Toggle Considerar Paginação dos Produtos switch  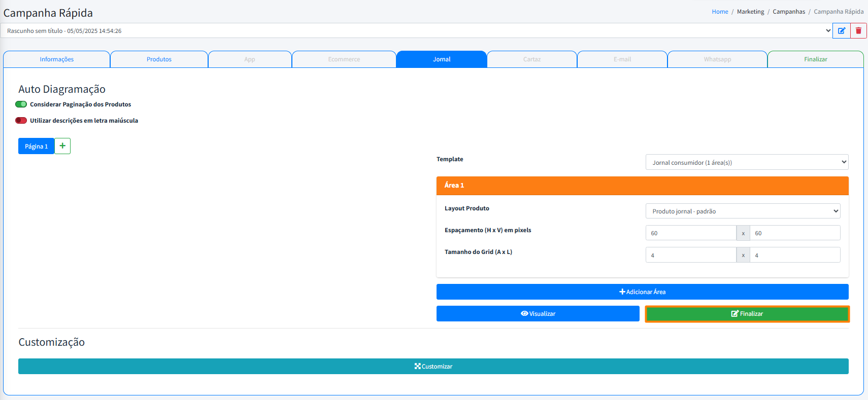pyautogui.click(x=21, y=104)
